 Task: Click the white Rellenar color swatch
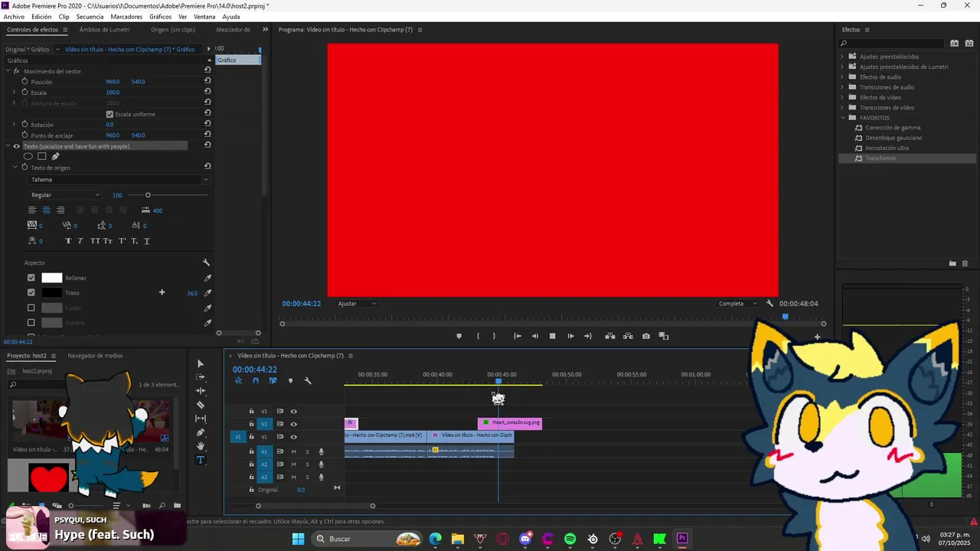[51, 278]
